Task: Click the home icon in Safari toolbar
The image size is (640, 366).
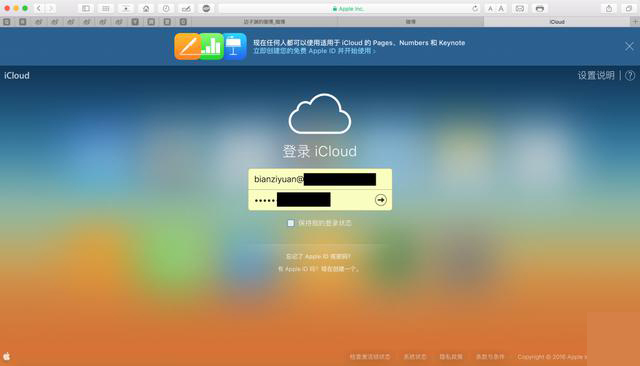Action: tap(146, 8)
